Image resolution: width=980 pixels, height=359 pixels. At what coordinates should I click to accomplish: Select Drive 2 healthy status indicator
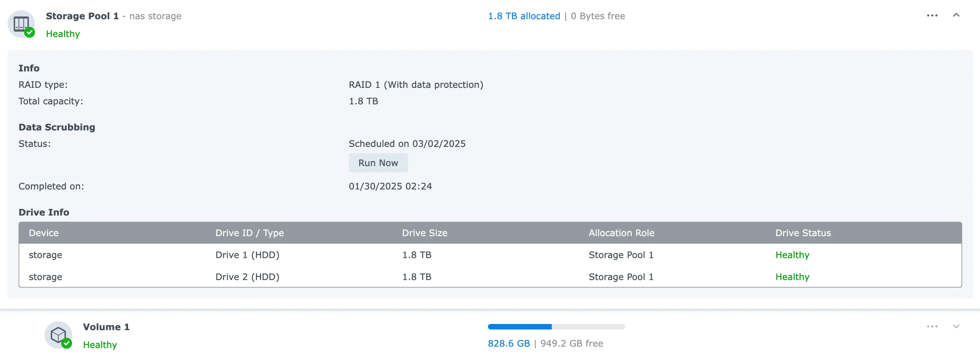point(792,277)
